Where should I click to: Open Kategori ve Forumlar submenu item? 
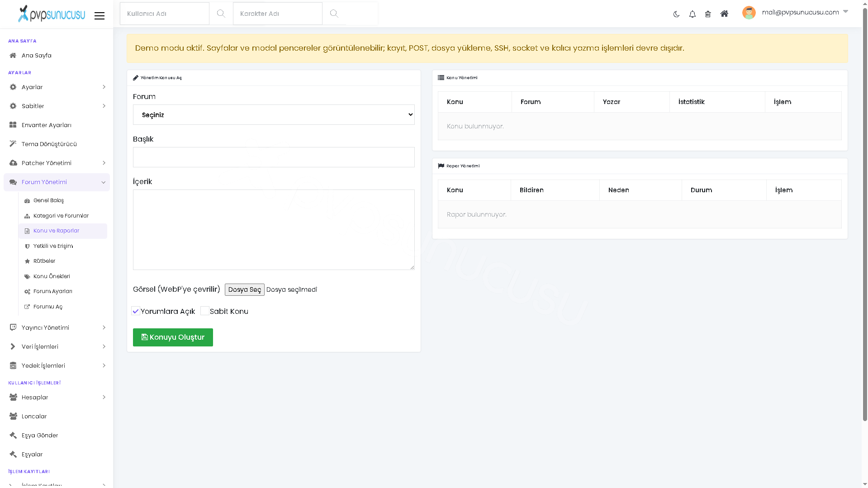point(61,216)
